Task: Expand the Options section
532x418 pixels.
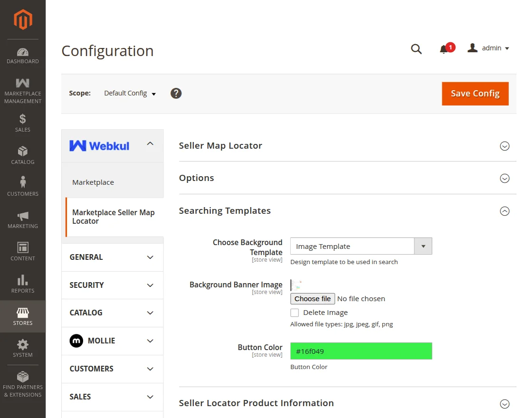Action: (504, 178)
